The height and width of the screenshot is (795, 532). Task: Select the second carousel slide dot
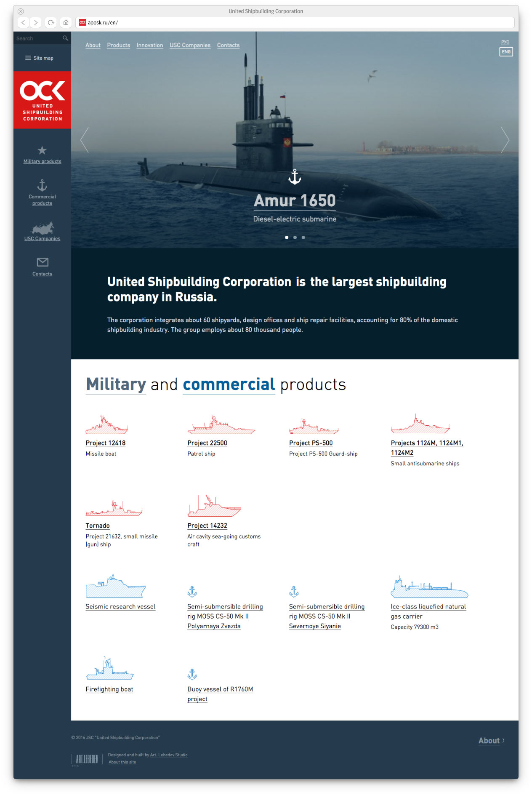295,237
